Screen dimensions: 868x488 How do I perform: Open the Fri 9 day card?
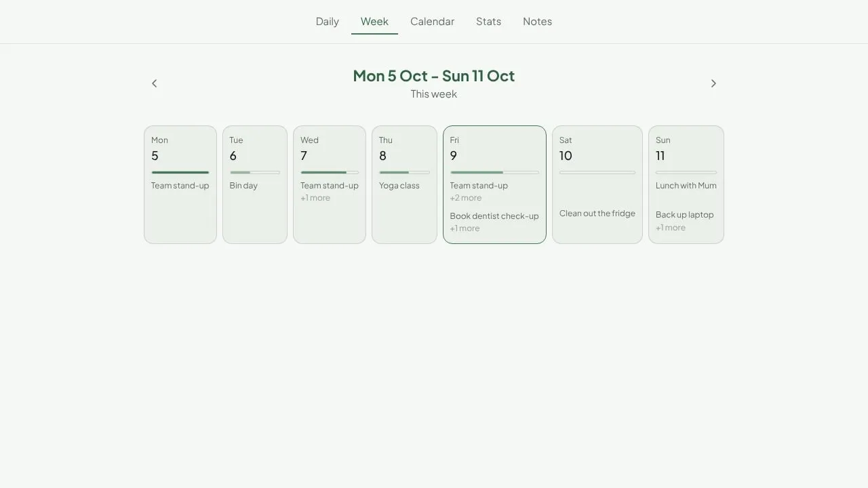coord(494,184)
